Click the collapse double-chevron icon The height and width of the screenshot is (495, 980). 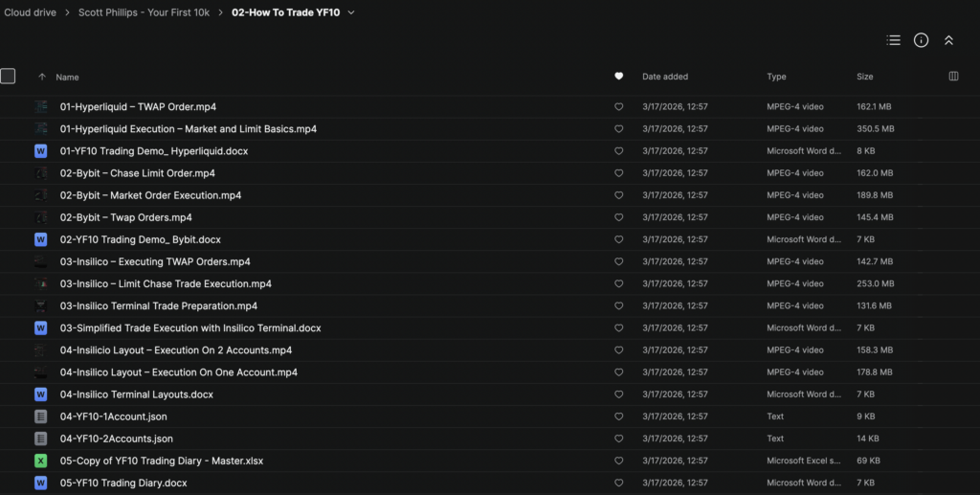948,40
